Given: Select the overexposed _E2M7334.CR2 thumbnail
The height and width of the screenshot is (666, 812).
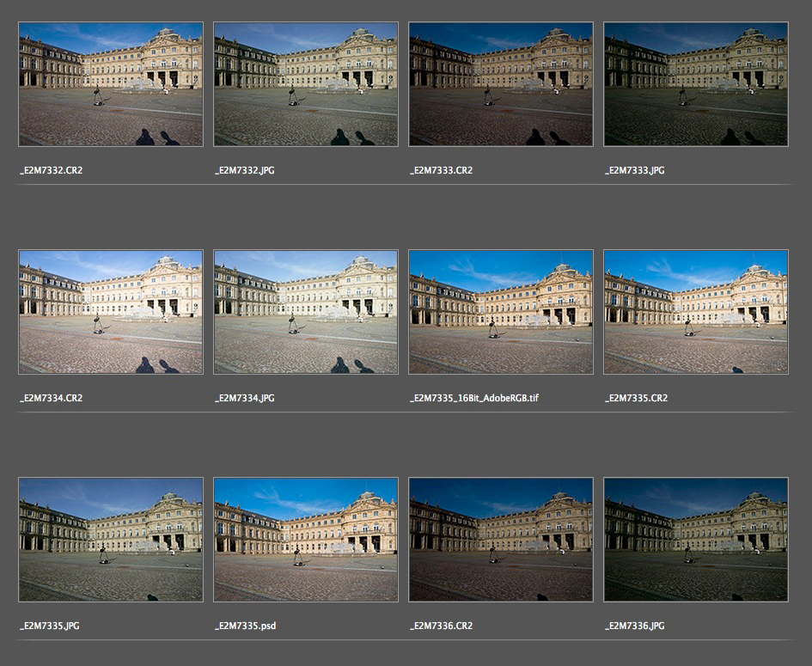Looking at the screenshot, I should click(x=111, y=312).
